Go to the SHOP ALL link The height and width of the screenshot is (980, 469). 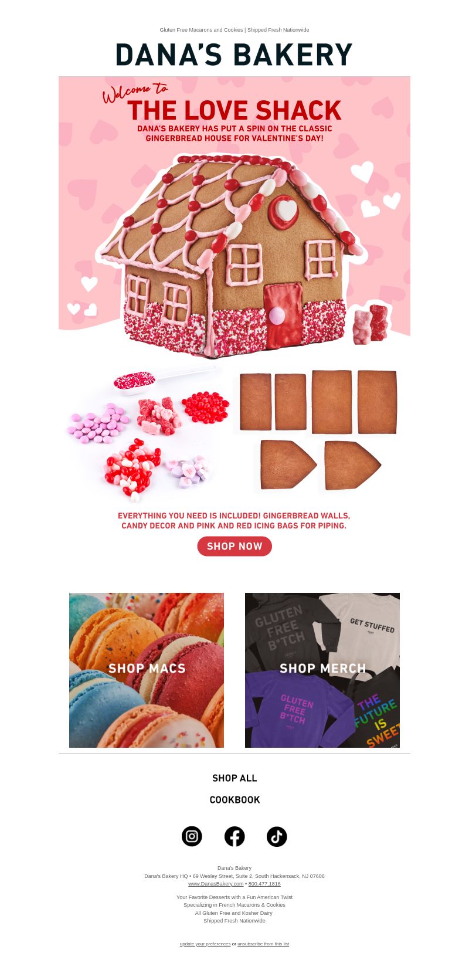coord(235,778)
